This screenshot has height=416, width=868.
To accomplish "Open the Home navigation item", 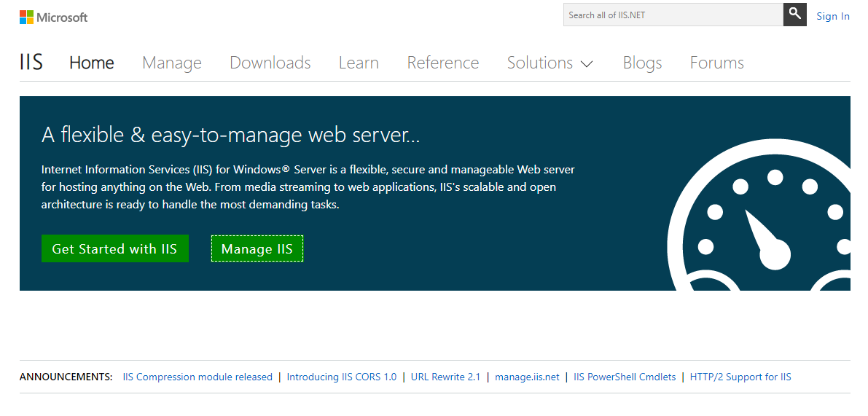I will [x=92, y=63].
